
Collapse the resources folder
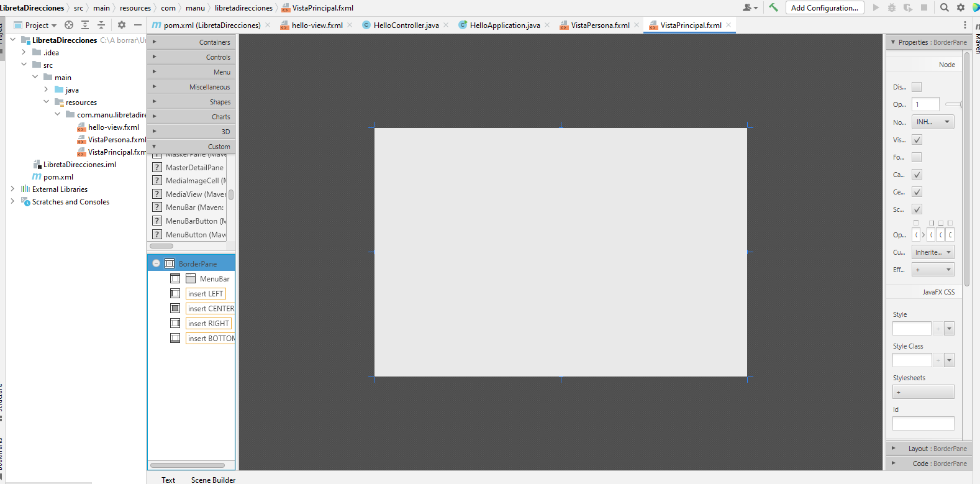point(46,102)
